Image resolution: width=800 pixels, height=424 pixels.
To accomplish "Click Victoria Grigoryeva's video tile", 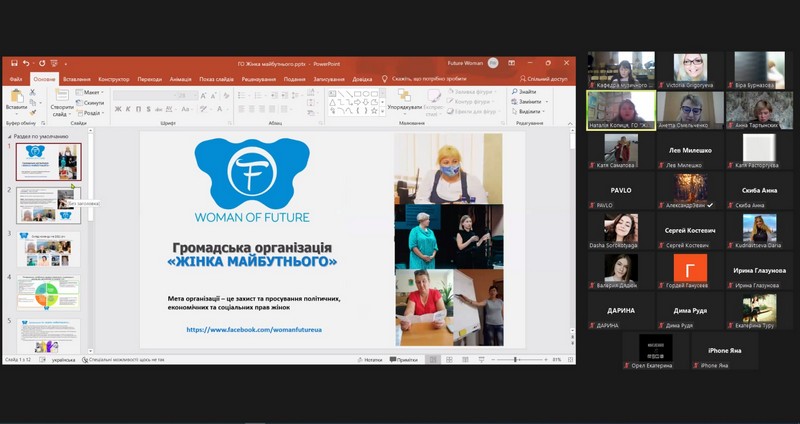I will pos(690,69).
